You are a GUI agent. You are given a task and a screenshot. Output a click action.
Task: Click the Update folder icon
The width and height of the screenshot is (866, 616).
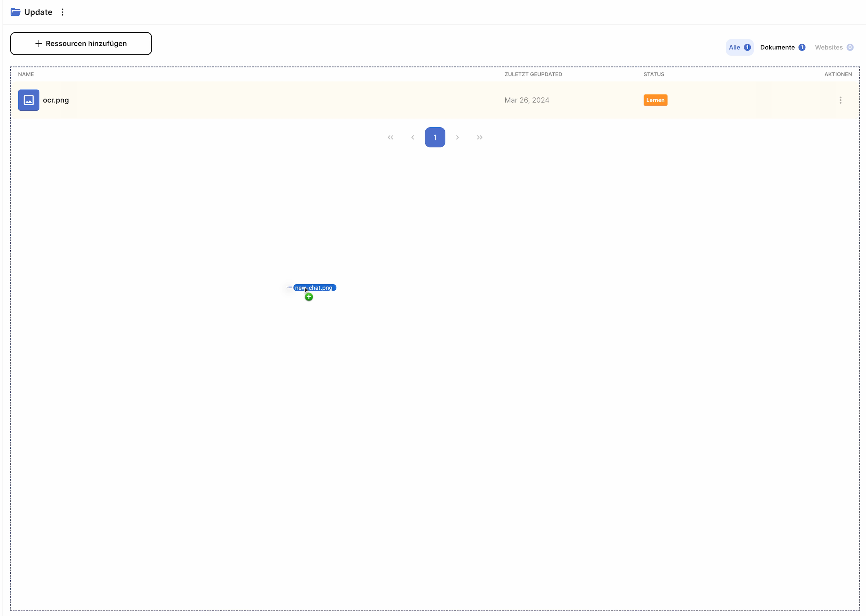coord(15,12)
